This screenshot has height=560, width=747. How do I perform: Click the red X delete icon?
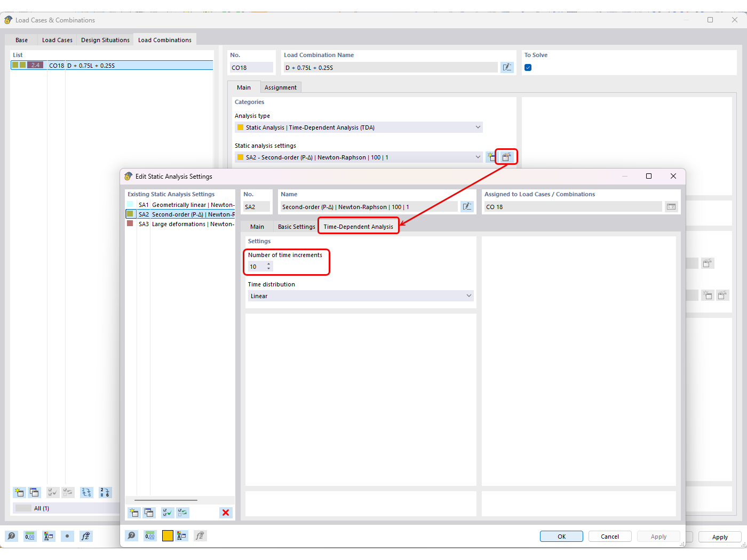[225, 513]
